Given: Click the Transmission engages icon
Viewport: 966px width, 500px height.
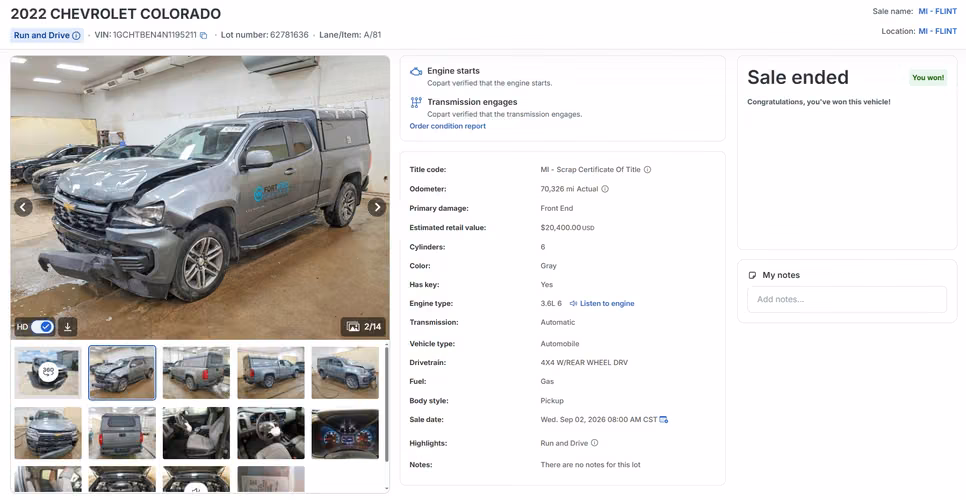Looking at the screenshot, I should [416, 102].
